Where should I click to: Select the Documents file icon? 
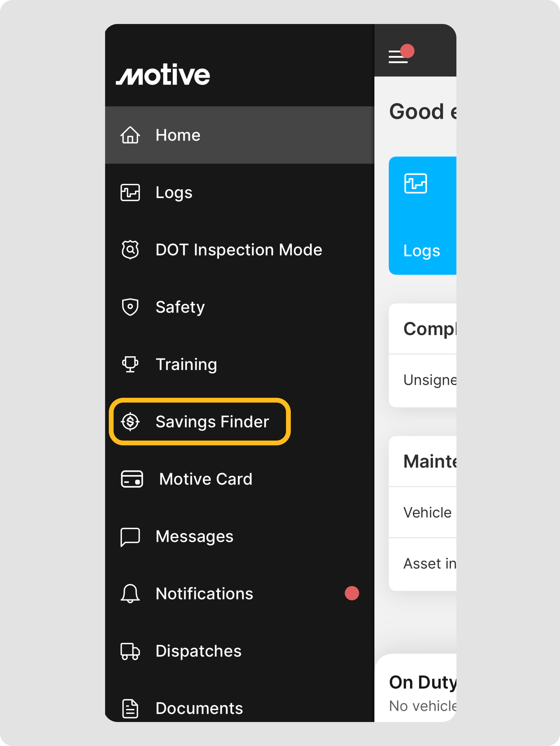tap(130, 708)
